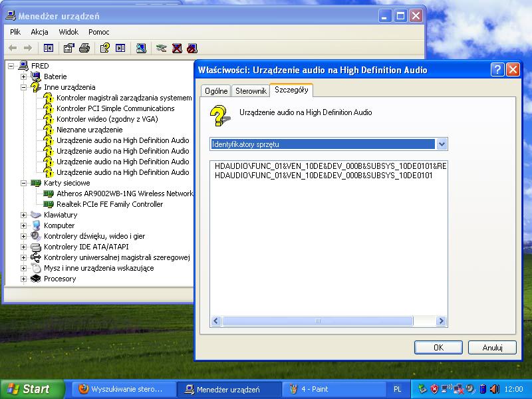Switch to Menedżer urządzeń taskbar button
This screenshot has height=399, width=532.
pyautogui.click(x=229, y=389)
